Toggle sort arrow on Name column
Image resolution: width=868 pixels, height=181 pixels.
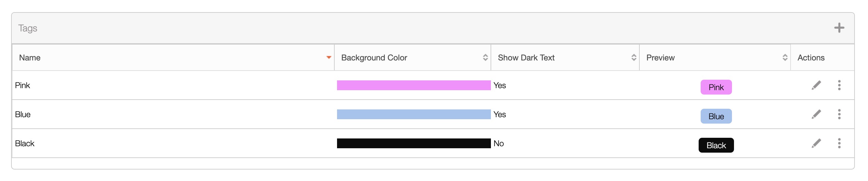click(x=329, y=57)
